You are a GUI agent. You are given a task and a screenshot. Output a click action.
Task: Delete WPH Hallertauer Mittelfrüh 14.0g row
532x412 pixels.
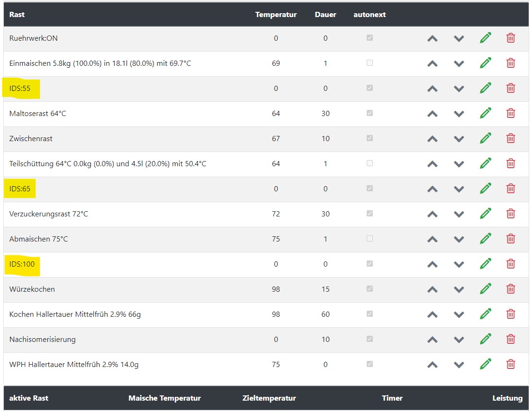pyautogui.click(x=511, y=364)
